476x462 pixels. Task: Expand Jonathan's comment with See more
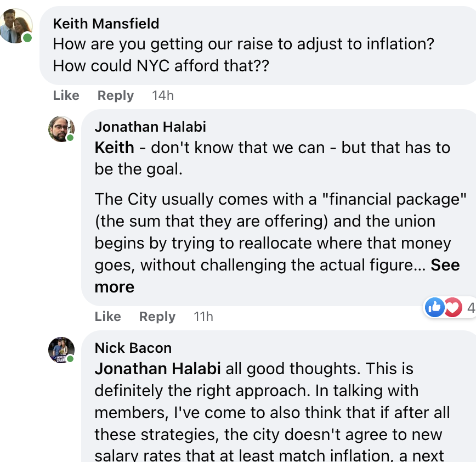click(445, 265)
